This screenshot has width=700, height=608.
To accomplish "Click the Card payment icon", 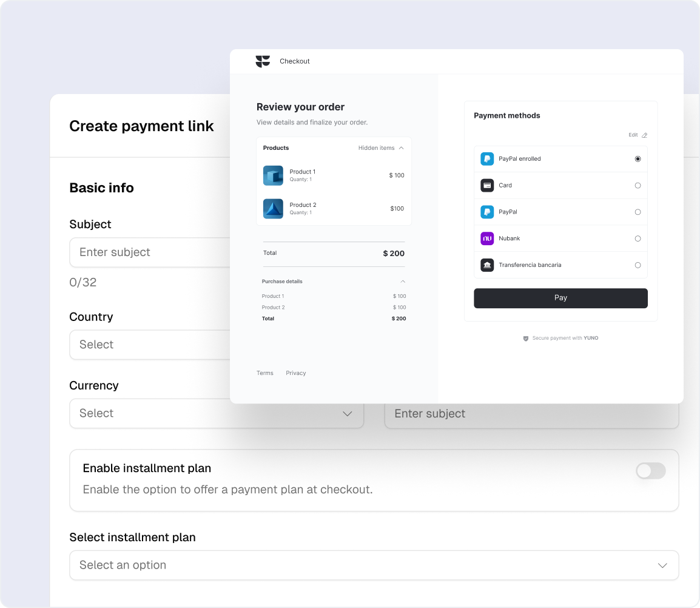I will click(487, 186).
